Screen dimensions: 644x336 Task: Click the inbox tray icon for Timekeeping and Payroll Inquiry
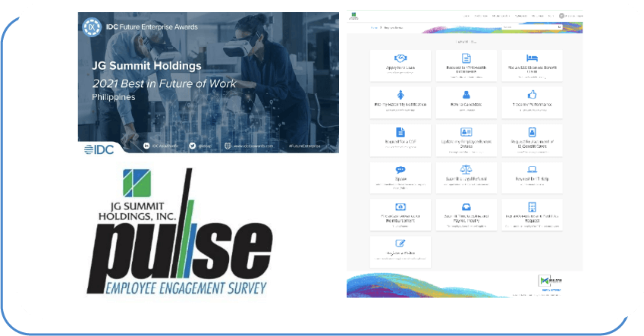point(467,206)
